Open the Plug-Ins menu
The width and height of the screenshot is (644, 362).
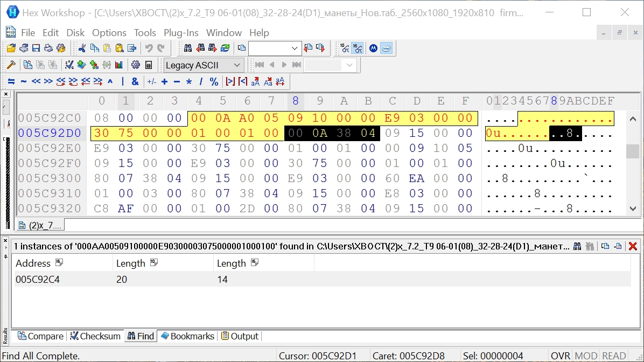tap(181, 33)
